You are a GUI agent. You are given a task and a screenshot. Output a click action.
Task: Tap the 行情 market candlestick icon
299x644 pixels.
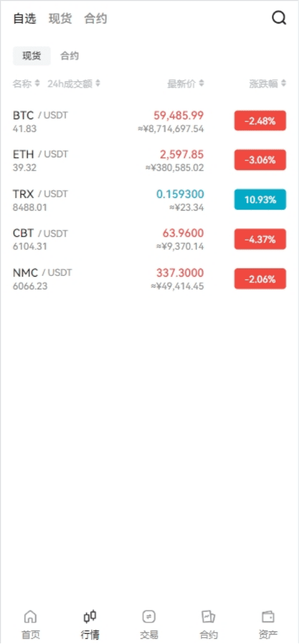90,616
